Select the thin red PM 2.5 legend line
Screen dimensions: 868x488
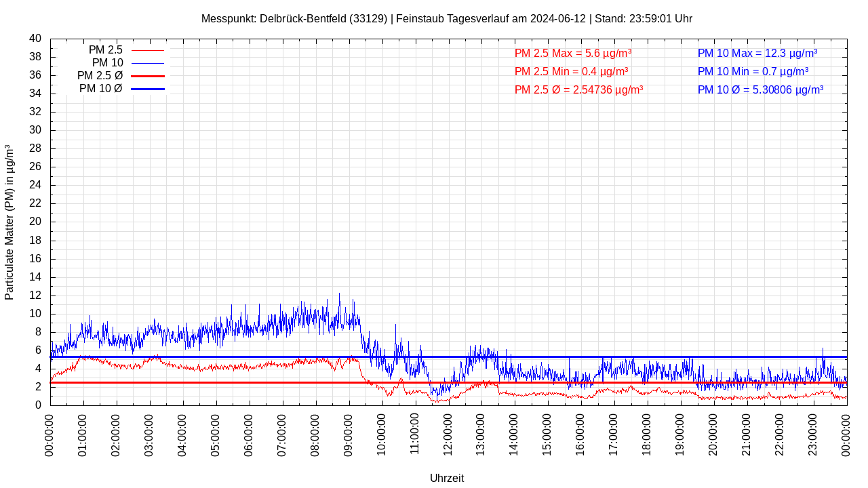coord(148,50)
